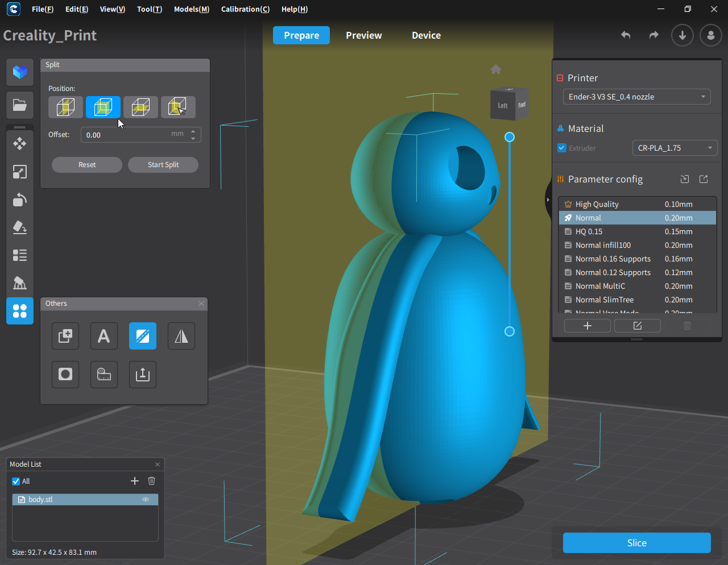Click the Start Split button
The width and height of the screenshot is (728, 565).
[163, 165]
